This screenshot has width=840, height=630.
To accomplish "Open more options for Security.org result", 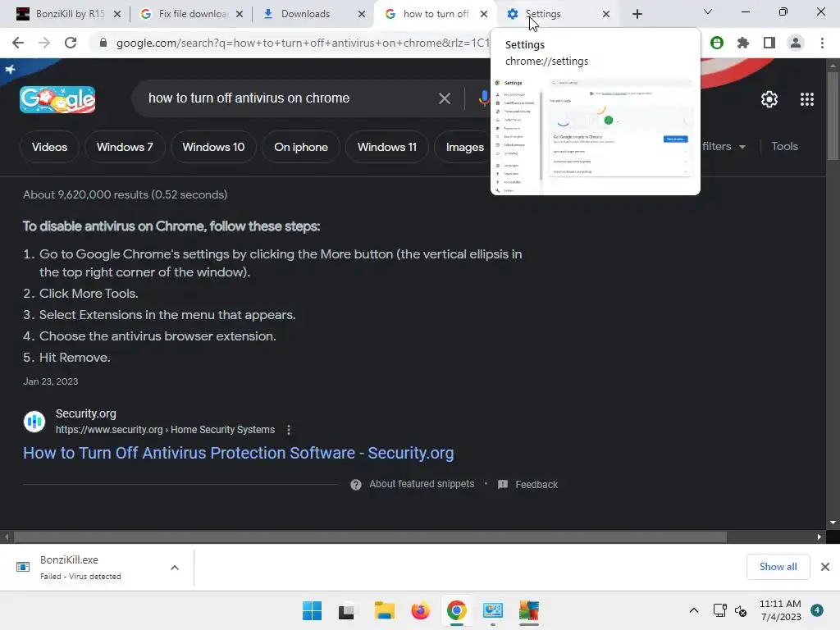I will click(x=289, y=430).
